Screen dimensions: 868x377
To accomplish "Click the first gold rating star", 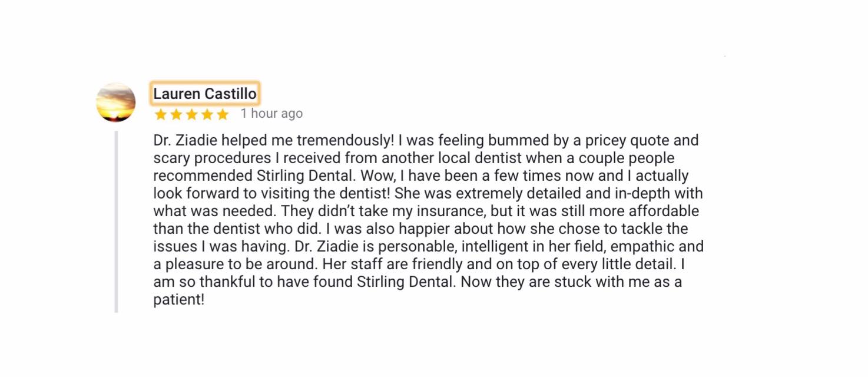I will [x=160, y=114].
